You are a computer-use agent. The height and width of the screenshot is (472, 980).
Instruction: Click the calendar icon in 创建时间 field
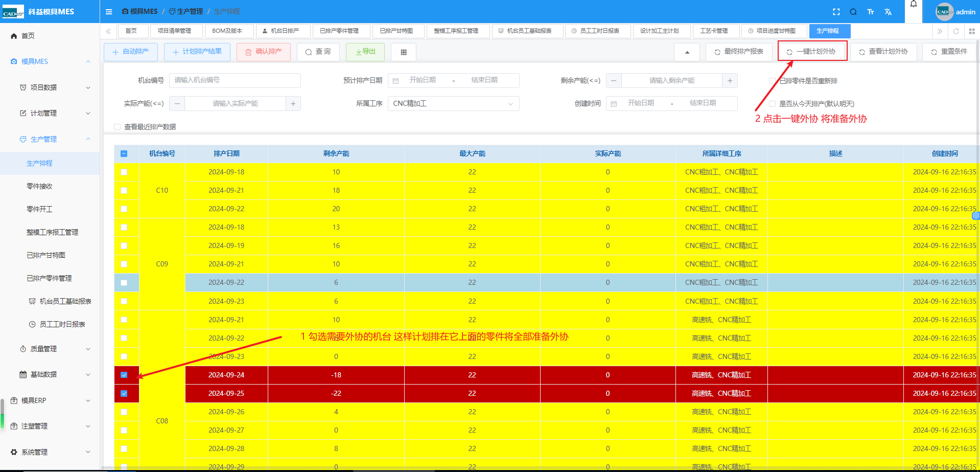point(614,103)
